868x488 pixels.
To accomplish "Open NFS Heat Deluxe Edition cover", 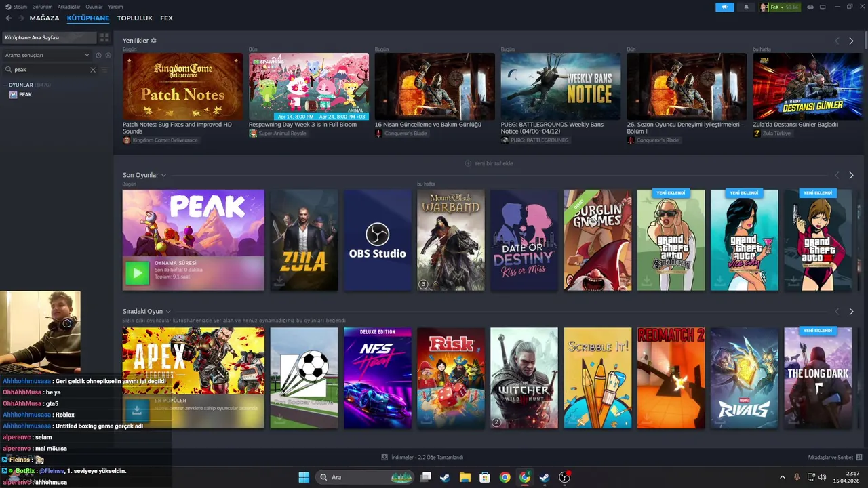I will (378, 378).
